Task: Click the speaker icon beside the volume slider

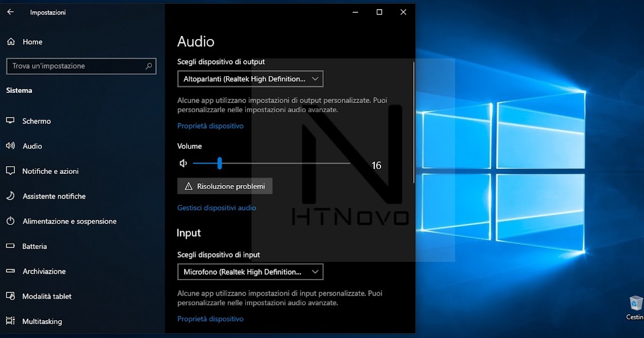Action: 183,163
